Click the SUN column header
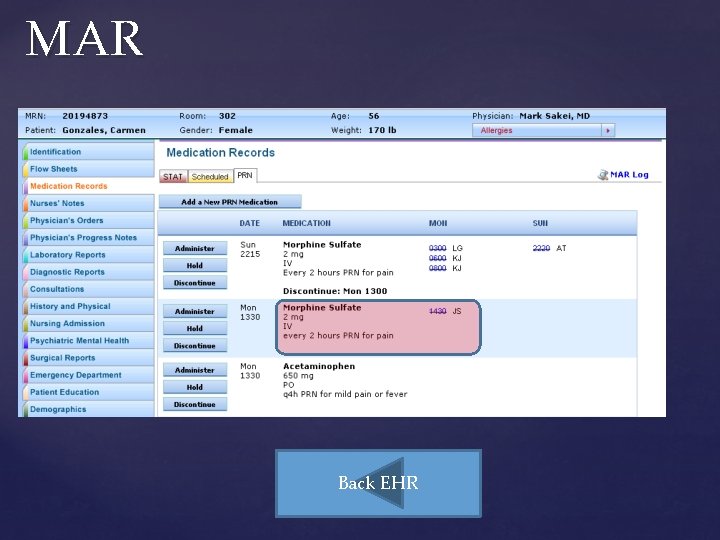Image resolution: width=720 pixels, height=540 pixels. tap(540, 223)
